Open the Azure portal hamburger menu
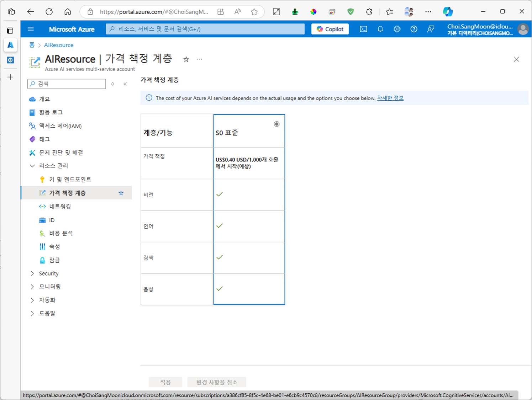This screenshot has width=532, height=400. (x=31, y=29)
